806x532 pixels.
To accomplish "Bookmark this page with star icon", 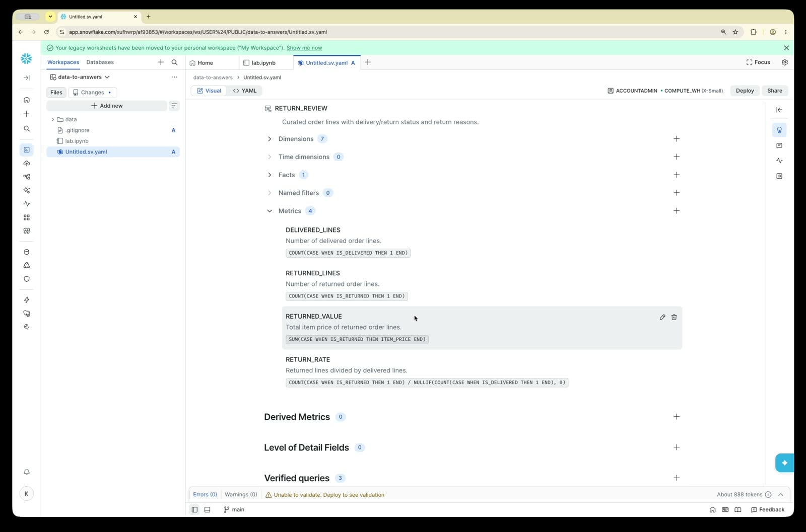I will 735,32.
